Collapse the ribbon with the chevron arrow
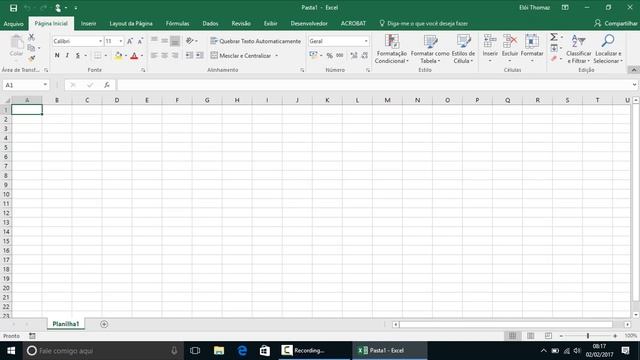 point(633,70)
